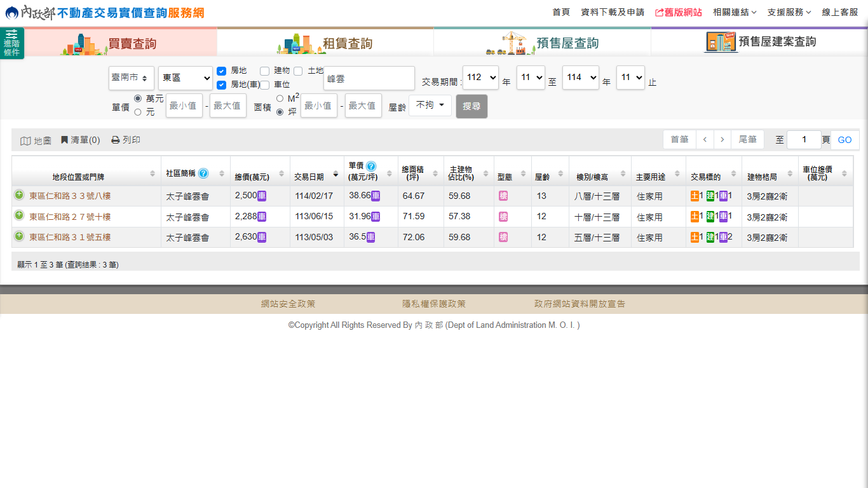Expand row details for 仁和路31號五樓
Image resolution: width=868 pixels, height=488 pixels.
19,236
